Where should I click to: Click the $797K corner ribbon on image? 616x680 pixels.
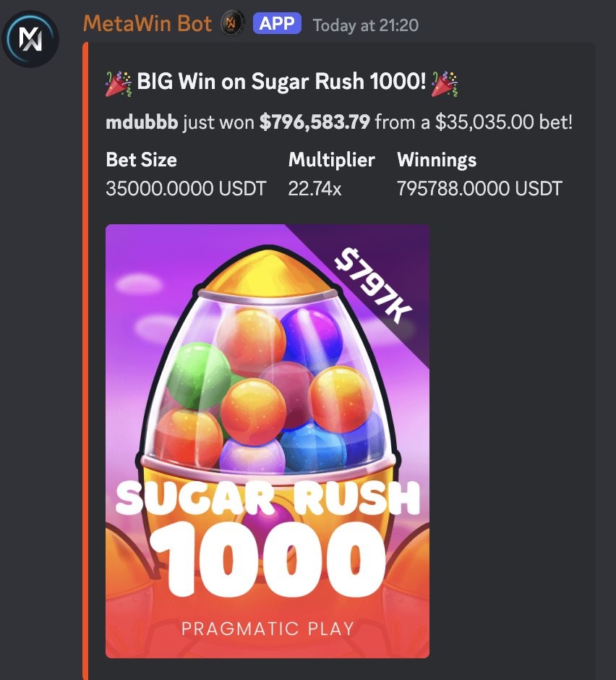(x=373, y=285)
